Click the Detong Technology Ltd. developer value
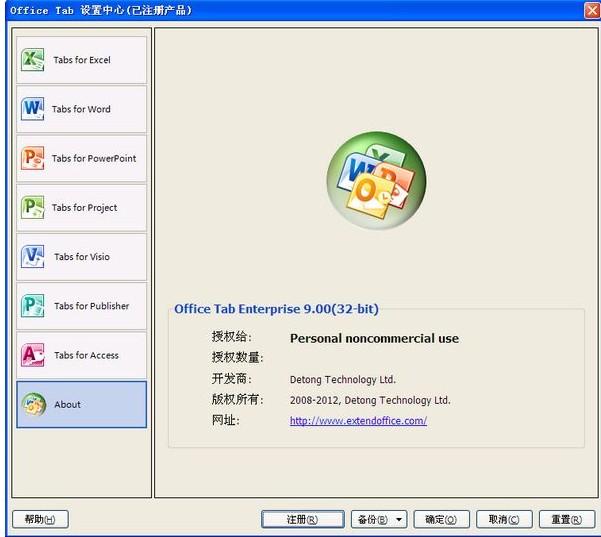The height and width of the screenshot is (537, 601). [x=343, y=379]
